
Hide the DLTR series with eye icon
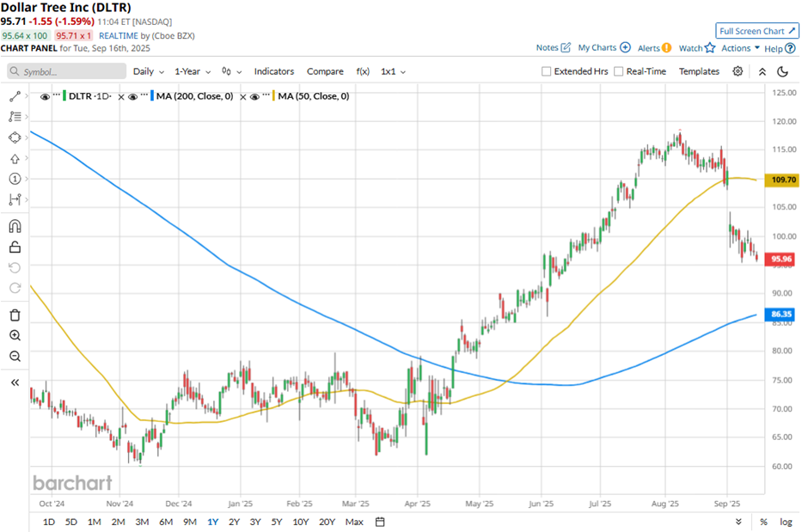coord(45,97)
